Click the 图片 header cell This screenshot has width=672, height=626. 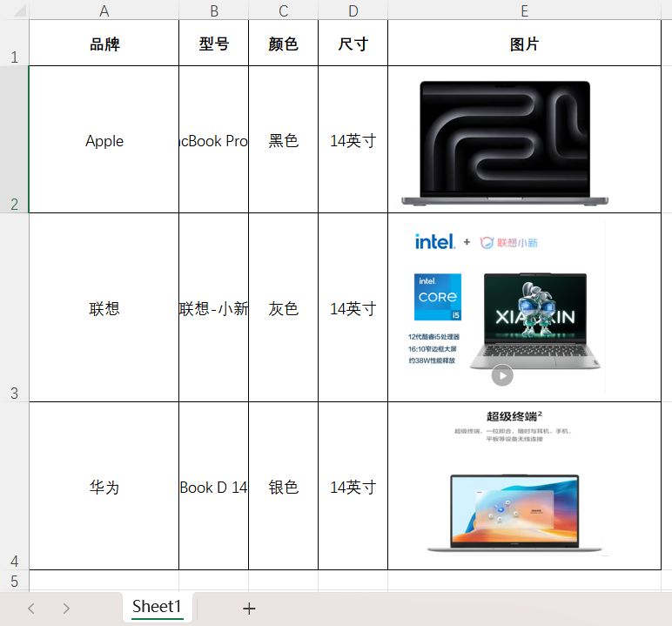[524, 43]
